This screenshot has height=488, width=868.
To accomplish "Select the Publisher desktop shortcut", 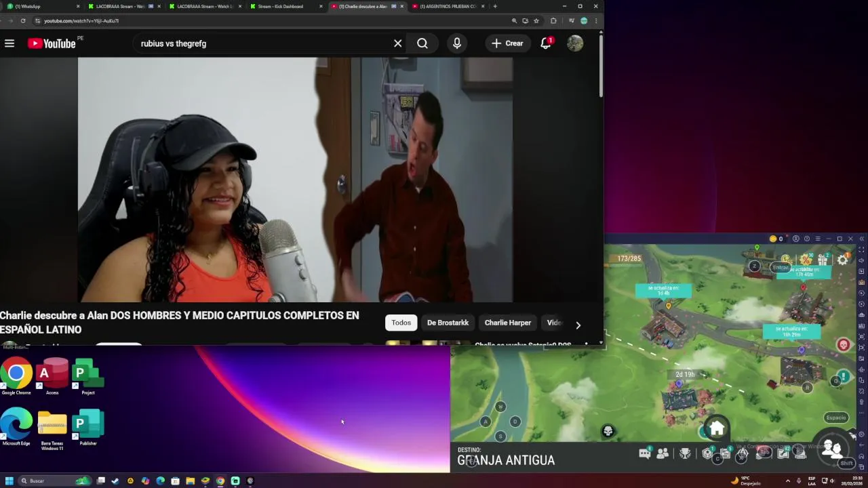I will (x=87, y=427).
